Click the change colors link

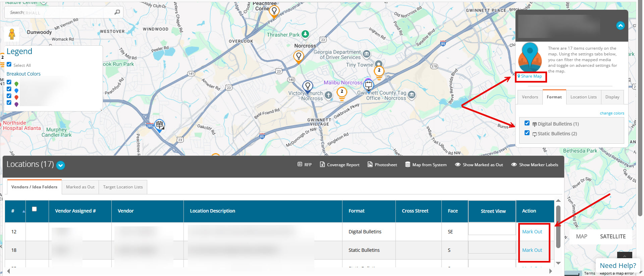tap(612, 113)
